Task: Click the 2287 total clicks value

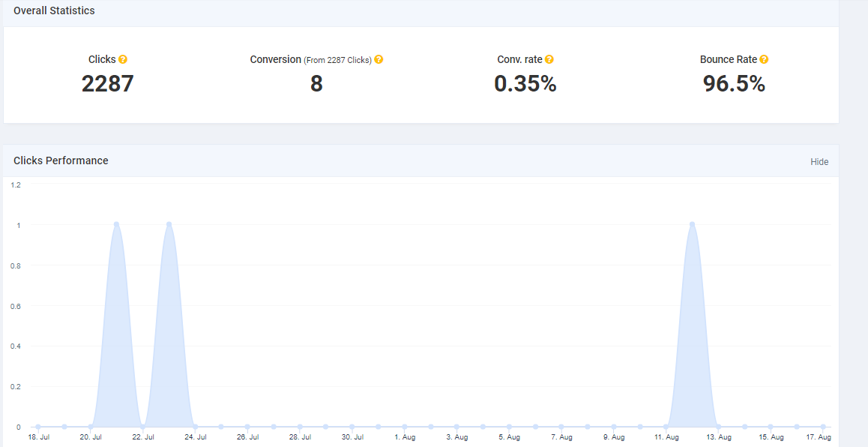Action: [107, 84]
